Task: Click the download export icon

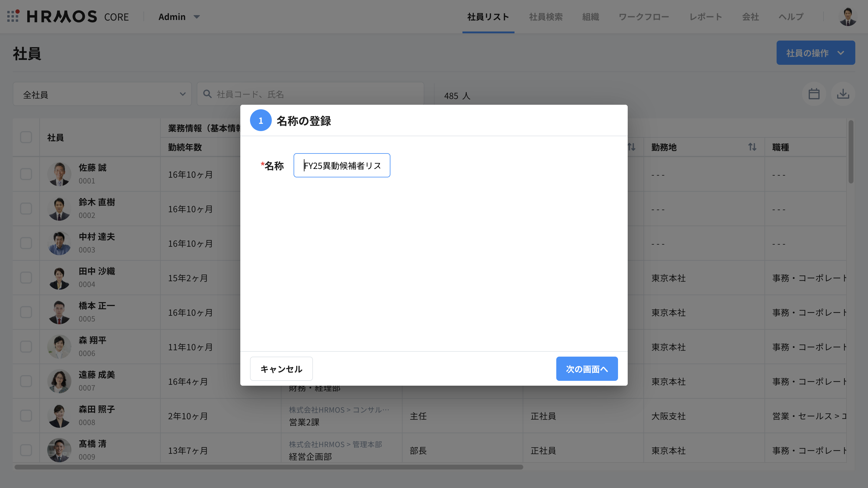Action: (x=843, y=94)
